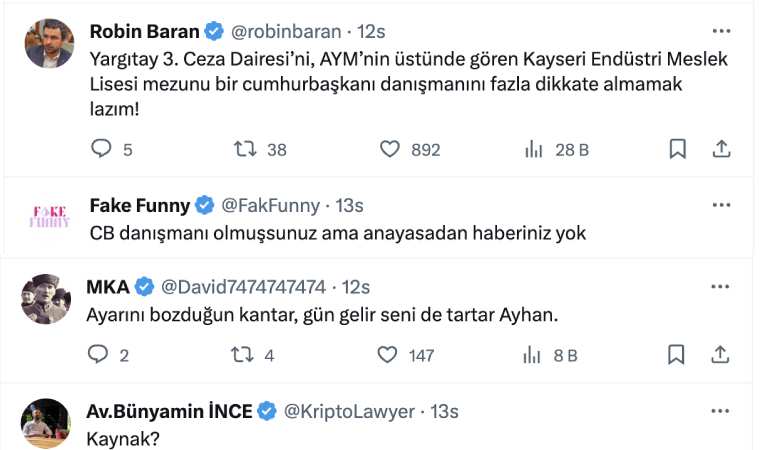Like Robin Baran's tweet
760x450 pixels.
pyautogui.click(x=390, y=149)
